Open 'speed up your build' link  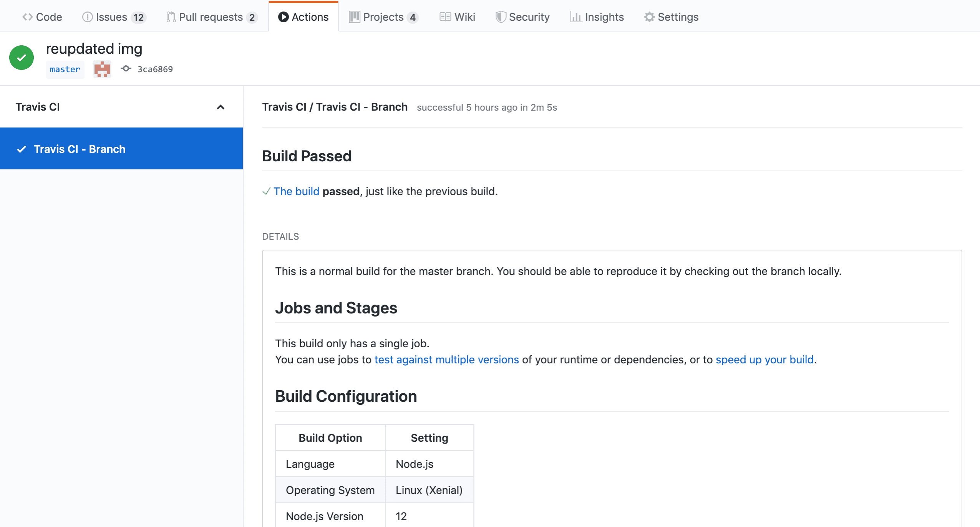(x=764, y=360)
